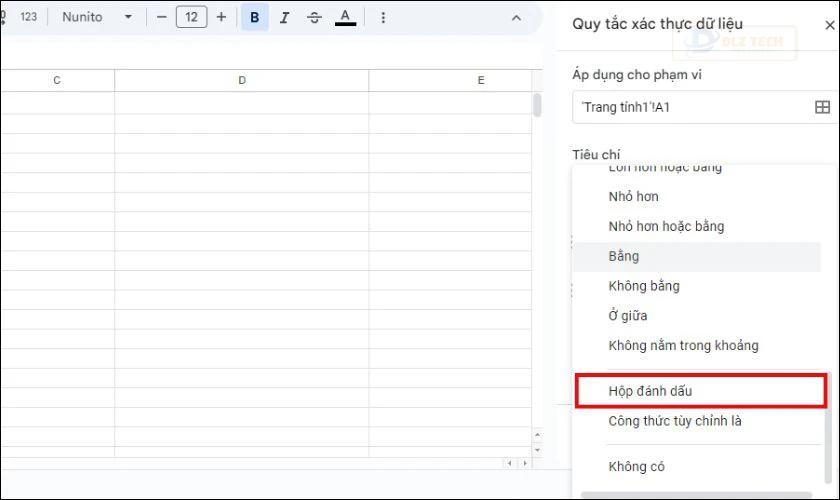Image resolution: width=840 pixels, height=500 pixels.
Task: Click the sheet scroll up arrow
Action: click(x=537, y=435)
